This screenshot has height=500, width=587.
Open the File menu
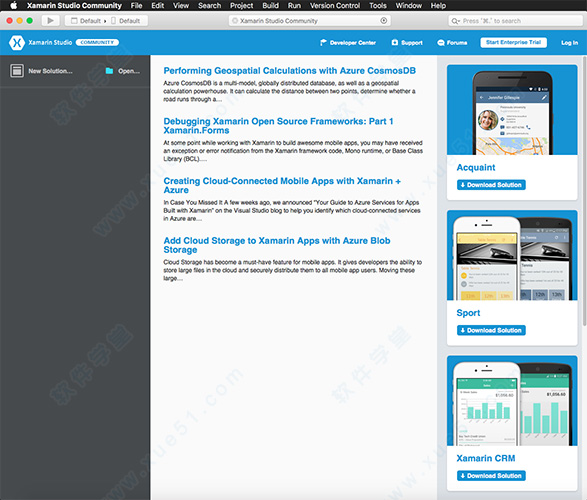(136, 5)
